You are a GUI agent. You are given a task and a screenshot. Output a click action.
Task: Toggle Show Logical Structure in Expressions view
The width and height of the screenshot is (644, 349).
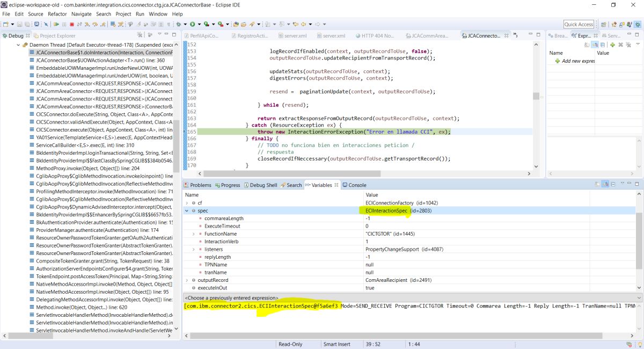tap(595, 45)
